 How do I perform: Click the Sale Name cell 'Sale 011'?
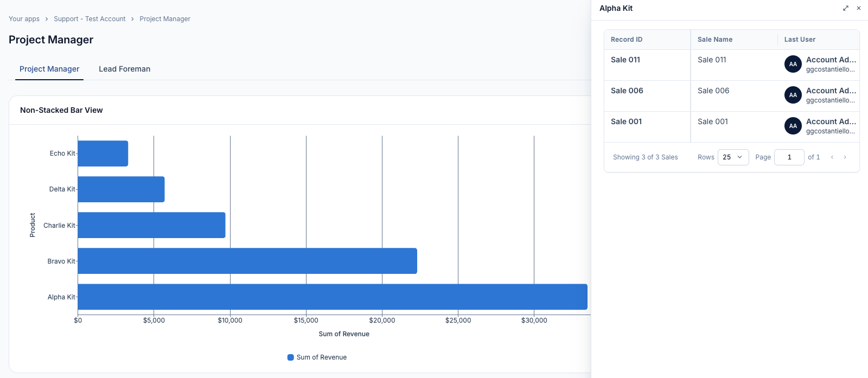(x=712, y=60)
